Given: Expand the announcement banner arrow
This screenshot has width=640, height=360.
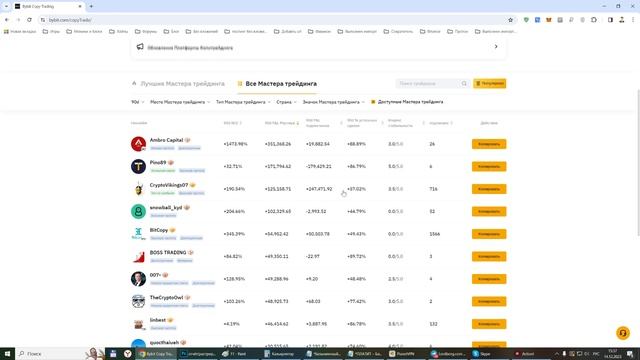Looking at the screenshot, I should [496, 47].
